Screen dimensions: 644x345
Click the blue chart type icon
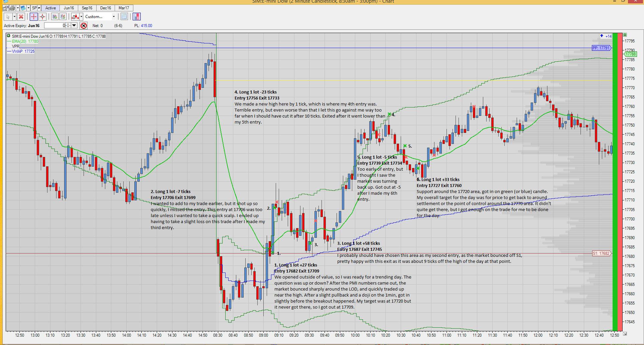click(23, 8)
